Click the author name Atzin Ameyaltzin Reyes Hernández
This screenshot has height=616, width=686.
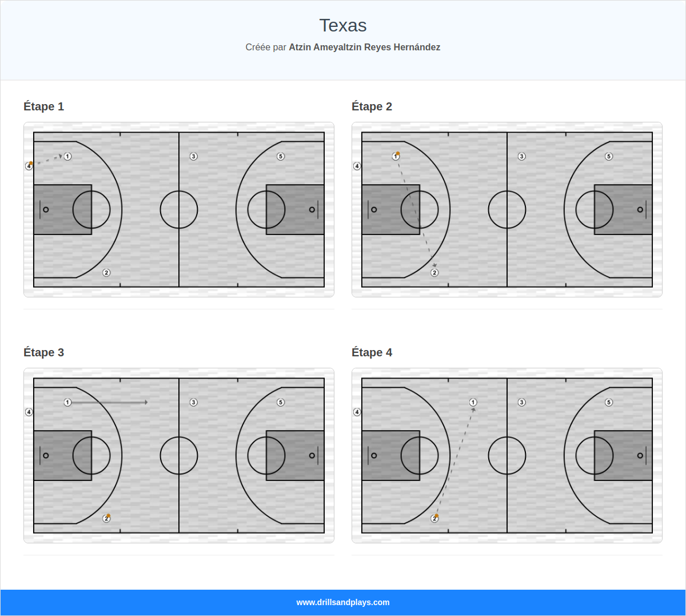(364, 47)
